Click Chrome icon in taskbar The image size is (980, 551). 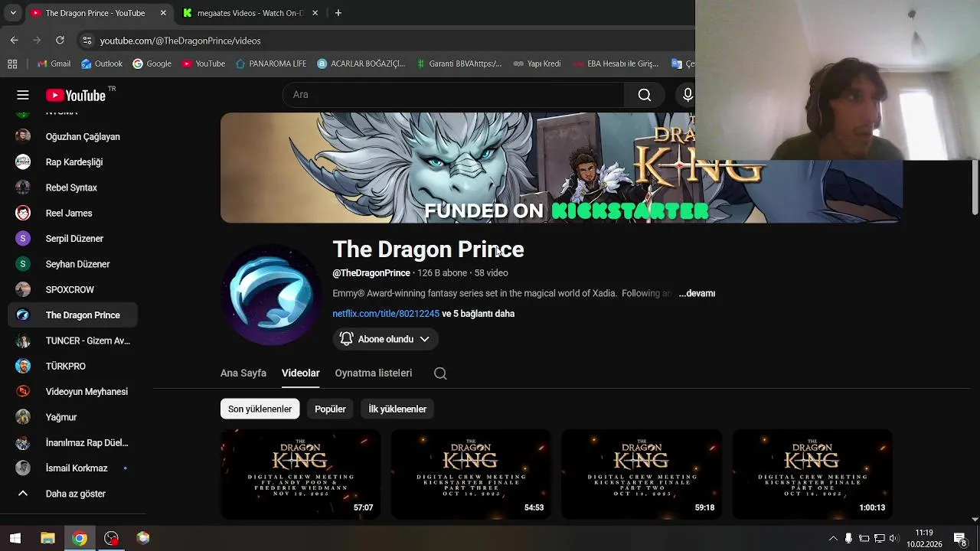coord(80,538)
